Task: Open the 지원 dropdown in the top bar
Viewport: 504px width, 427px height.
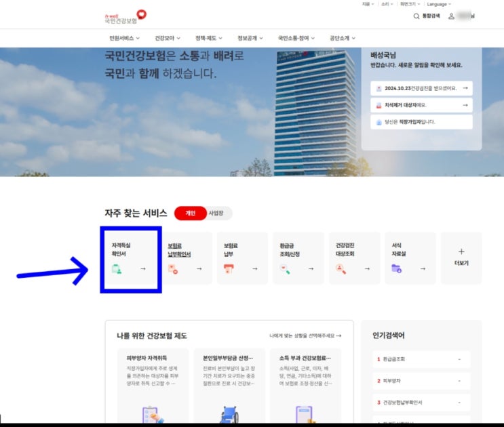Action: point(368,4)
